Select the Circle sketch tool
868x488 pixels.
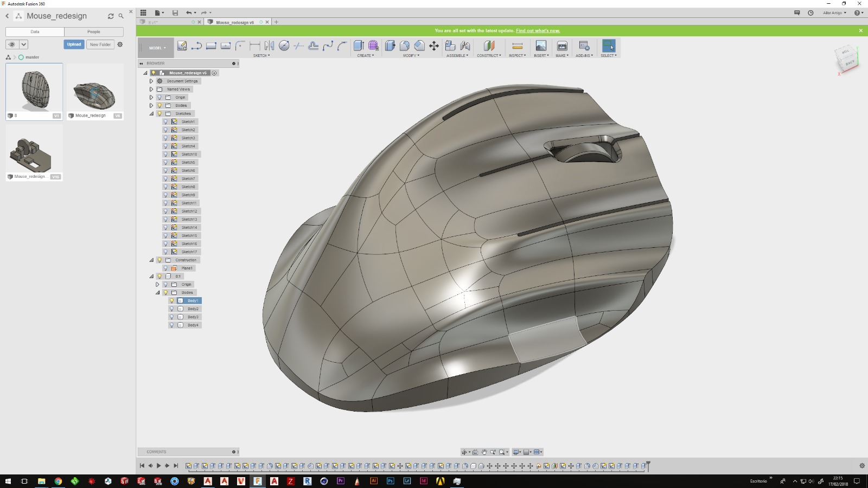(284, 46)
